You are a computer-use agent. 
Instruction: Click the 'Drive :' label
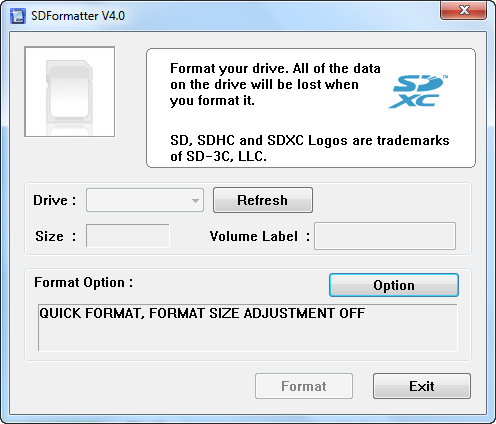pyautogui.click(x=55, y=200)
